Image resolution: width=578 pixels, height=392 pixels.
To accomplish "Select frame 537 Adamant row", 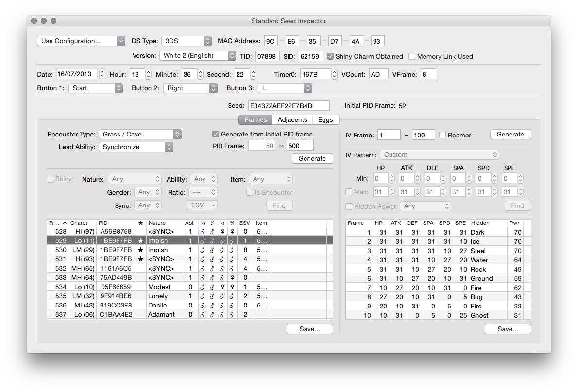I will 189,315.
